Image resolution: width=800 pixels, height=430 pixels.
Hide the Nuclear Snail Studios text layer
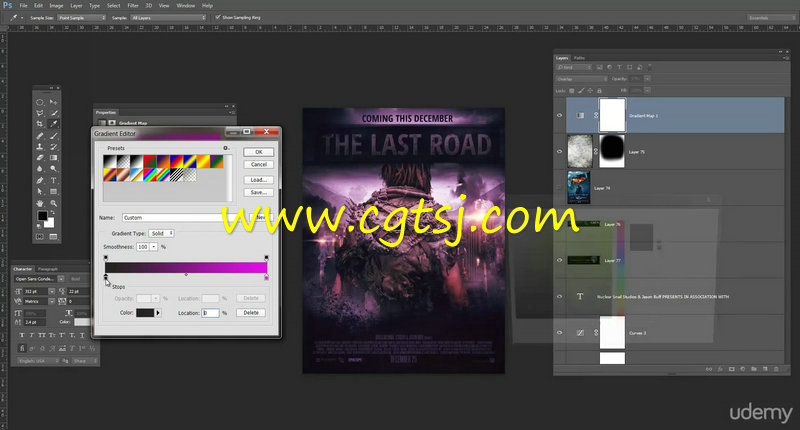(x=560, y=296)
